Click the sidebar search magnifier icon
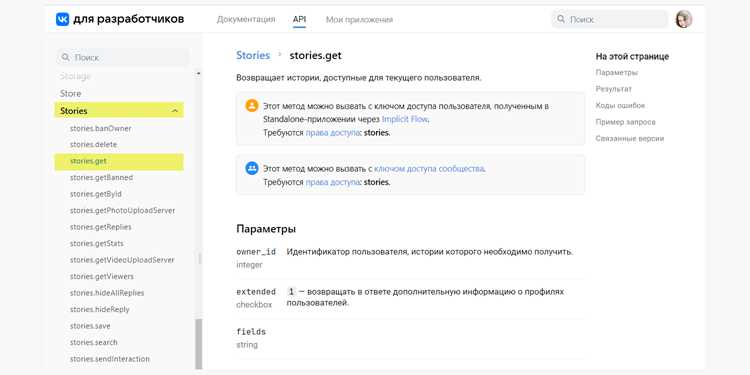The height and width of the screenshot is (375, 750). 66,57
